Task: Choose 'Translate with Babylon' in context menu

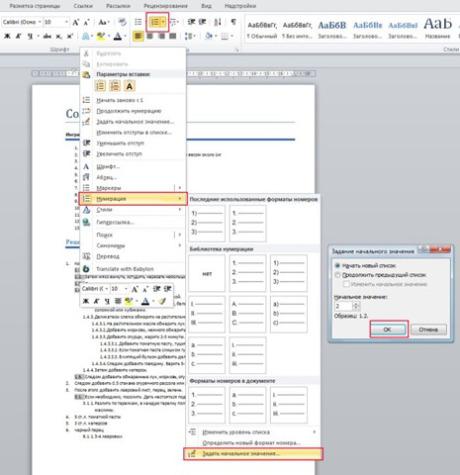Action: [133, 269]
